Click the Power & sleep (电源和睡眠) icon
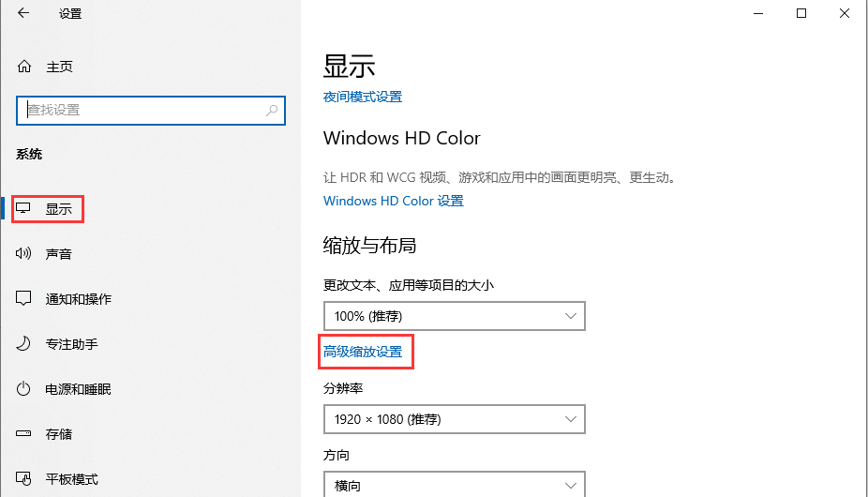Viewport: 868px width, 497px height. click(24, 389)
